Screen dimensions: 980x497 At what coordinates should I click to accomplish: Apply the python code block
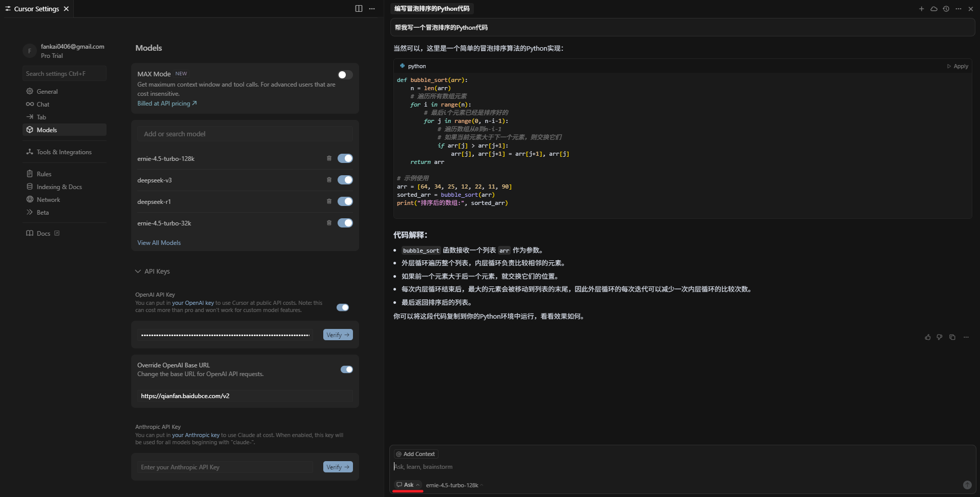[957, 66]
